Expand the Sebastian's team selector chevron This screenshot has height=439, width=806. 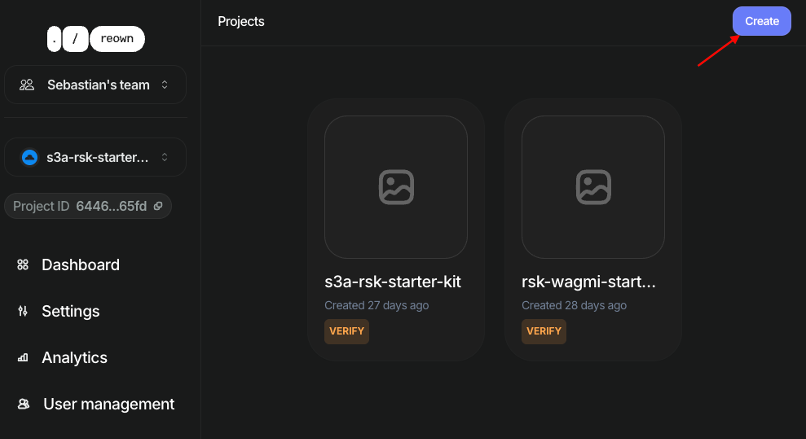(164, 85)
